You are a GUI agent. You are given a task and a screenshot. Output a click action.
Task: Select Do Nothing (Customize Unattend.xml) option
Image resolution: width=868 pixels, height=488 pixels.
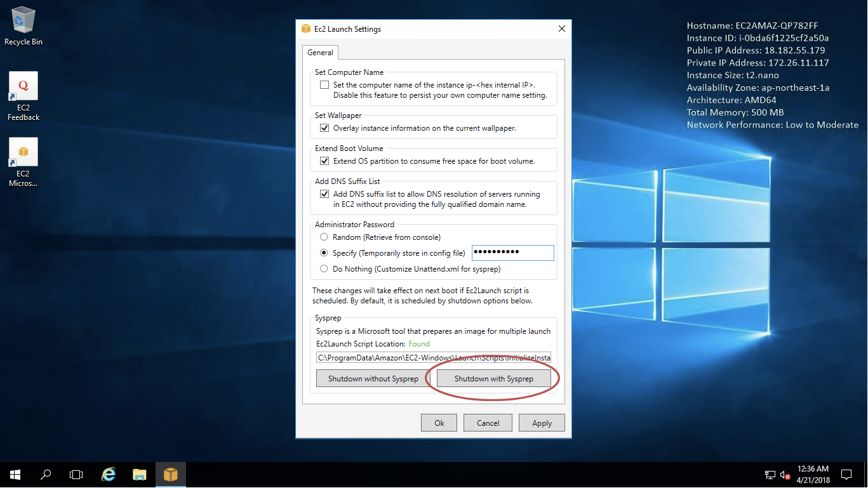pos(324,269)
